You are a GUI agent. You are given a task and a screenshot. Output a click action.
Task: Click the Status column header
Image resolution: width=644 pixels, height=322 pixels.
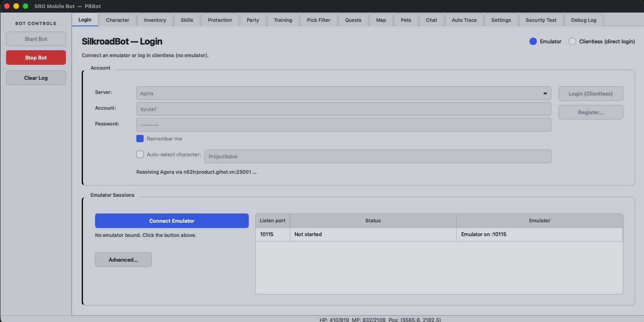pos(373,221)
